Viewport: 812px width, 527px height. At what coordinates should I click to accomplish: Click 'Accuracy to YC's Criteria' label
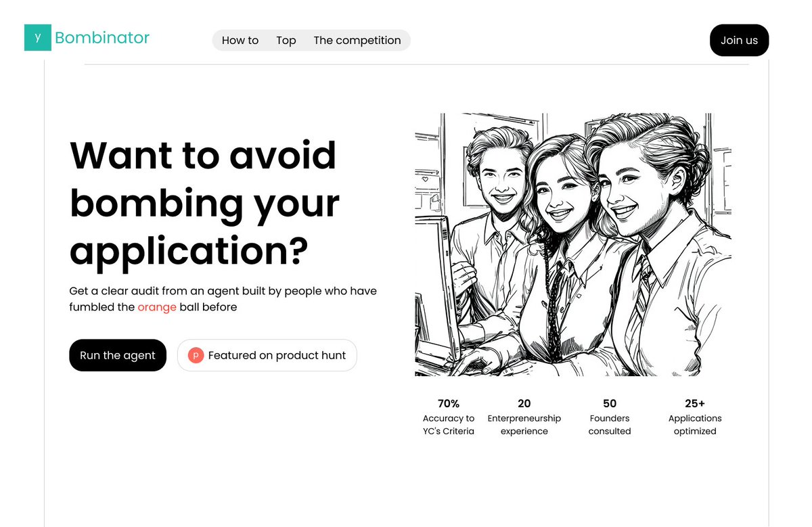(449, 425)
